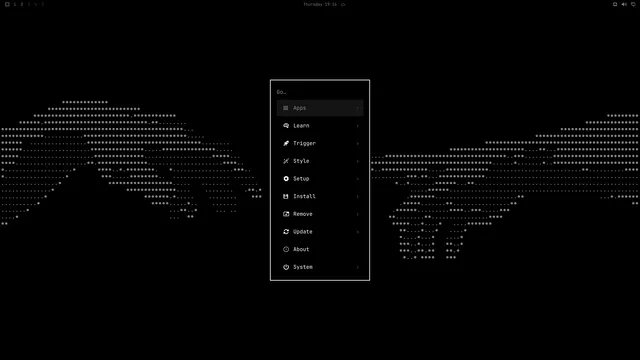The width and height of the screenshot is (640, 360).
Task: Expand the Apps submenu chevron
Action: [358, 108]
